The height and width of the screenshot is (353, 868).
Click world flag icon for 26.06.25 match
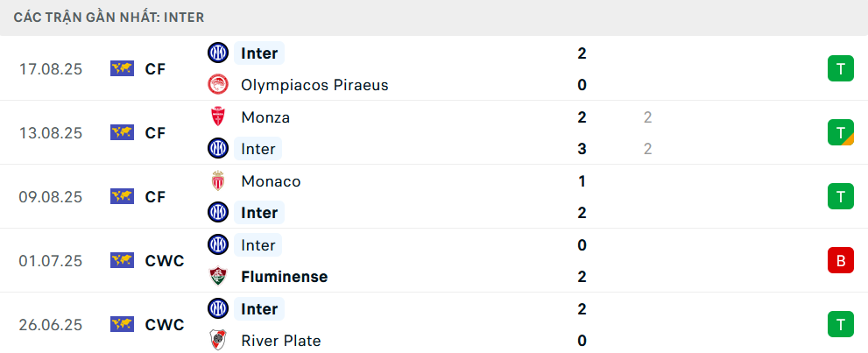point(122,324)
